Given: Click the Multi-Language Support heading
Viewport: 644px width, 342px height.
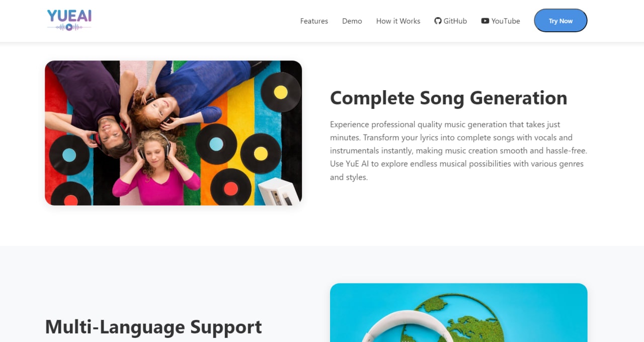Looking at the screenshot, I should click(153, 327).
